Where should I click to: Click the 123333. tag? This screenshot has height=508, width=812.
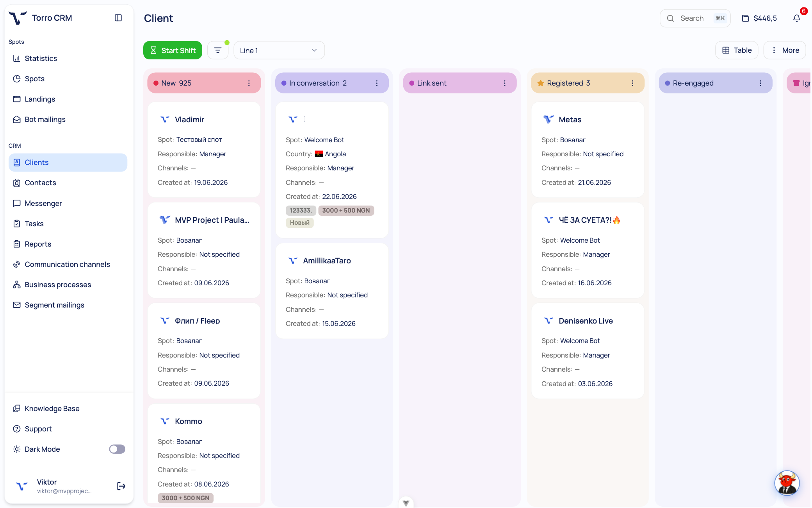[301, 211]
